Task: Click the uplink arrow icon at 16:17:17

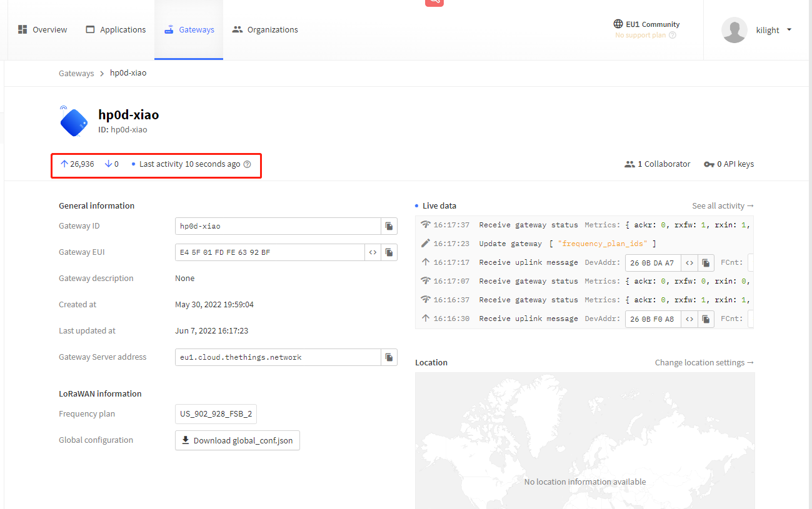Action: pyautogui.click(x=426, y=262)
